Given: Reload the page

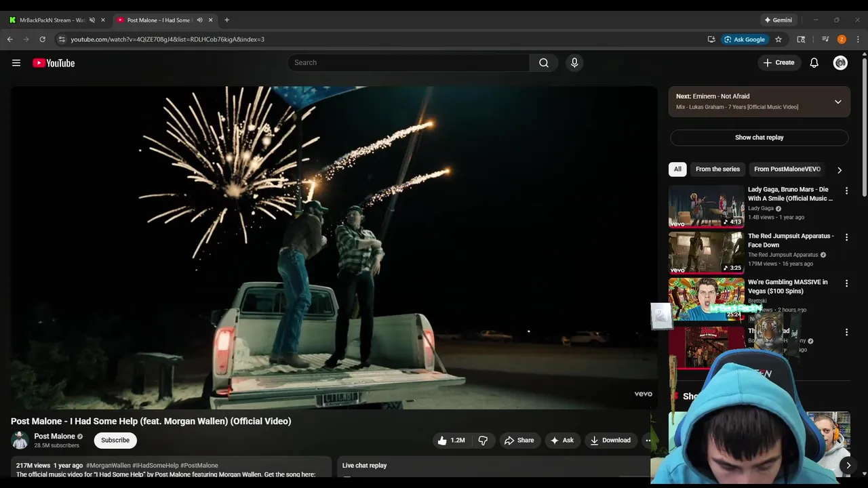Looking at the screenshot, I should click(43, 39).
